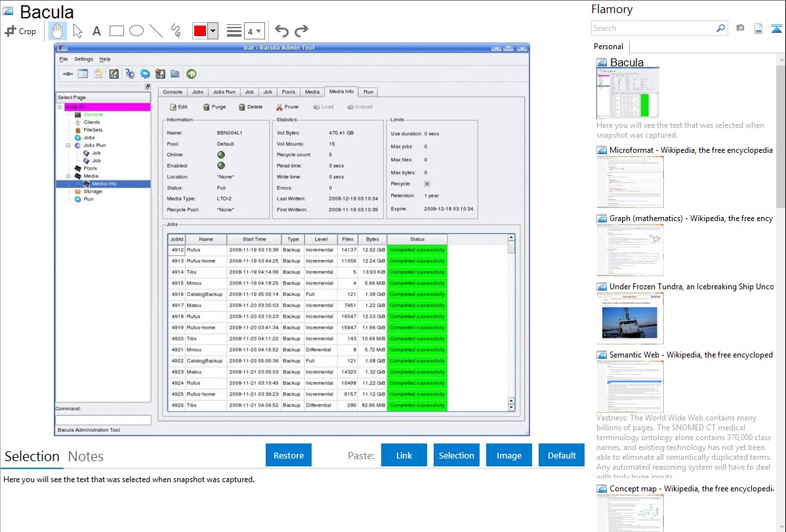Select Storage in the Select Page tree
786x532 pixels.
click(x=93, y=192)
